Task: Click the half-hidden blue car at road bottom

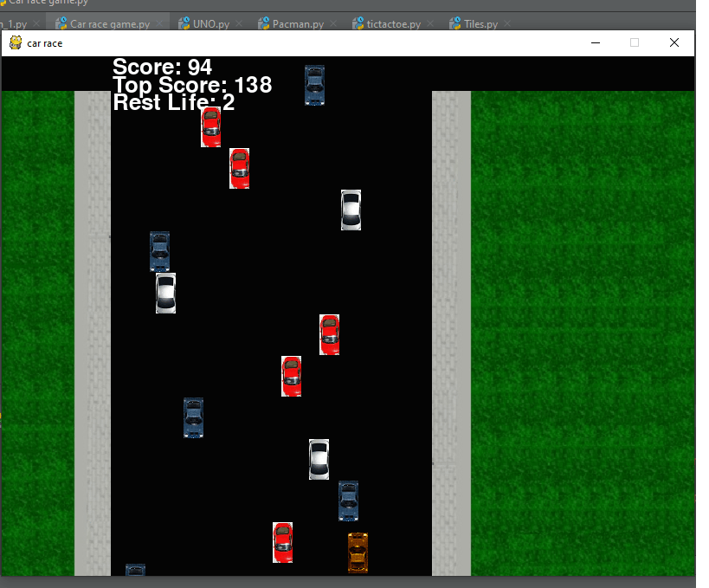Action: point(135,570)
